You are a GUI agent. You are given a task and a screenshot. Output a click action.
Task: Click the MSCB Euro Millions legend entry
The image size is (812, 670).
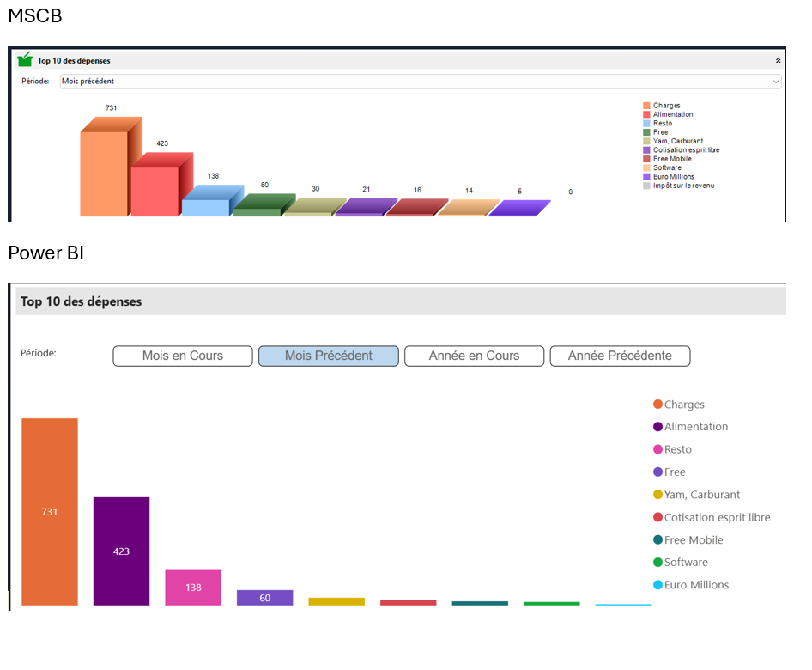669,177
